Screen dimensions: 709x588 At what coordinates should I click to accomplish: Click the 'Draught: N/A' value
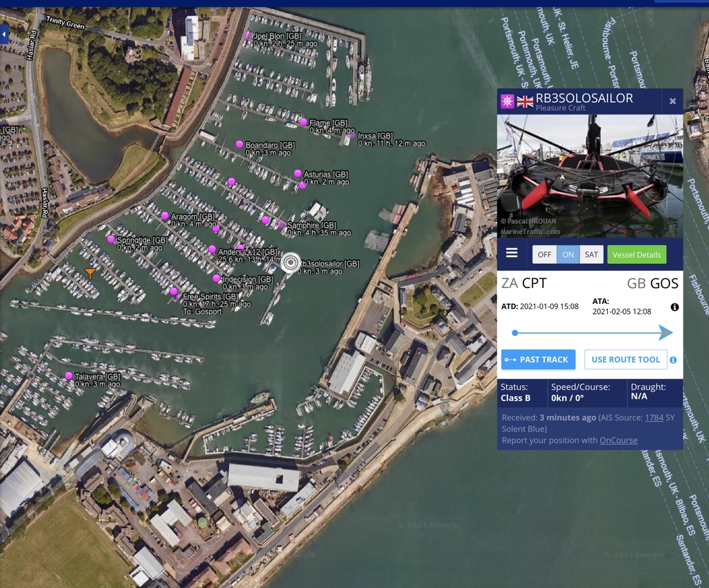pyautogui.click(x=648, y=391)
